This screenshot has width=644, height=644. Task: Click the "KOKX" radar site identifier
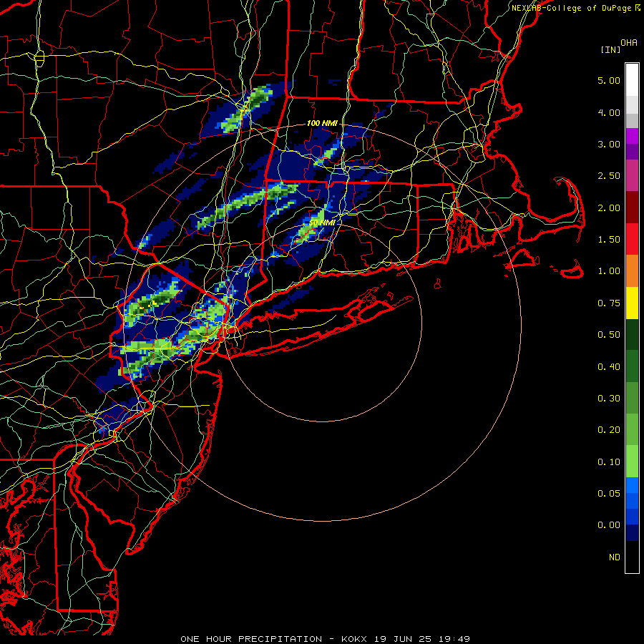pos(354,639)
